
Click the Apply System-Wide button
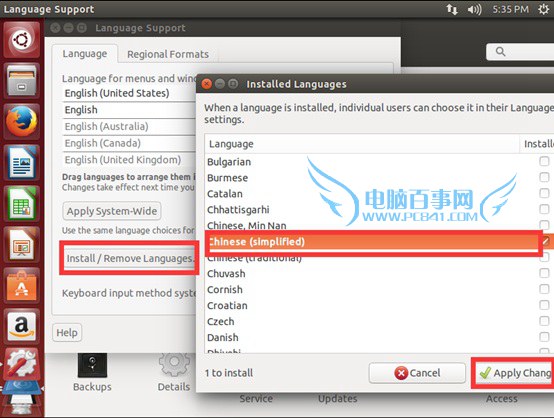point(112,211)
